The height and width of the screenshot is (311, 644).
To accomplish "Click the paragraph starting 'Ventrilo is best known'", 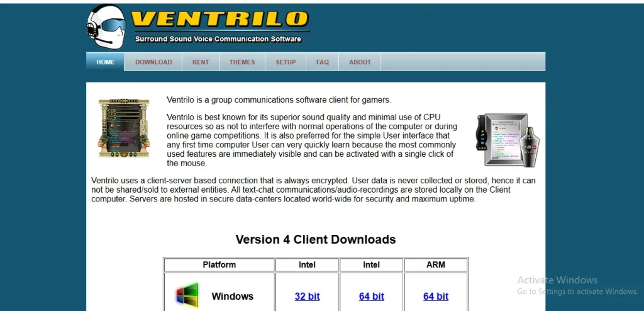I will [x=312, y=140].
